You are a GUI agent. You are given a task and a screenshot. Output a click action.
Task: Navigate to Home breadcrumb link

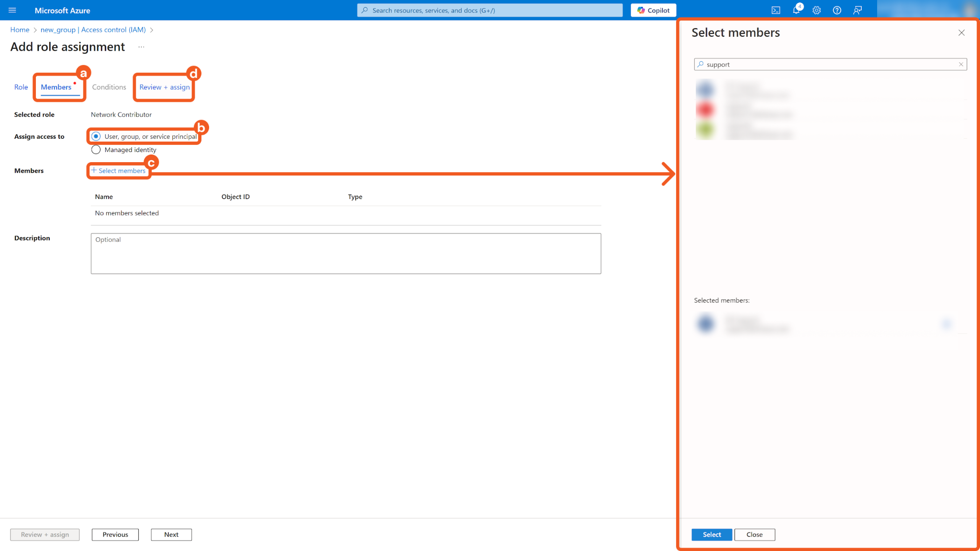coord(20,30)
